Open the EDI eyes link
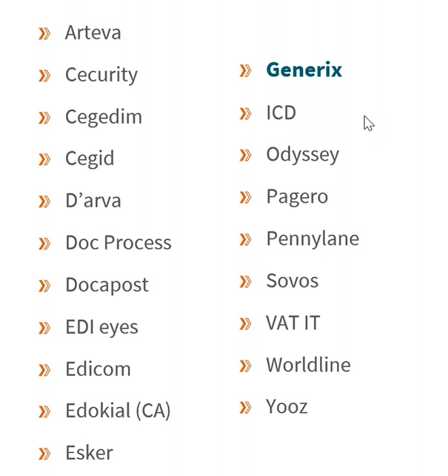Image resolution: width=448 pixels, height=476 pixels. click(101, 327)
